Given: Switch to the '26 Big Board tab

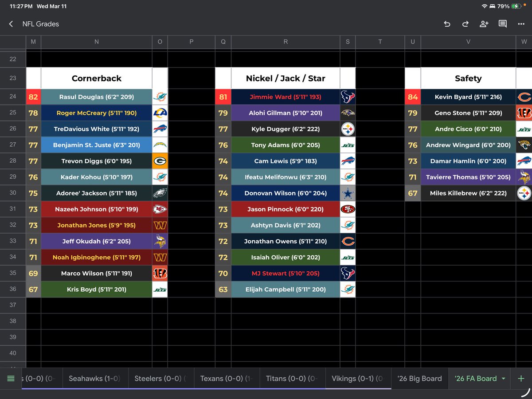Looking at the screenshot, I should click(x=420, y=379).
